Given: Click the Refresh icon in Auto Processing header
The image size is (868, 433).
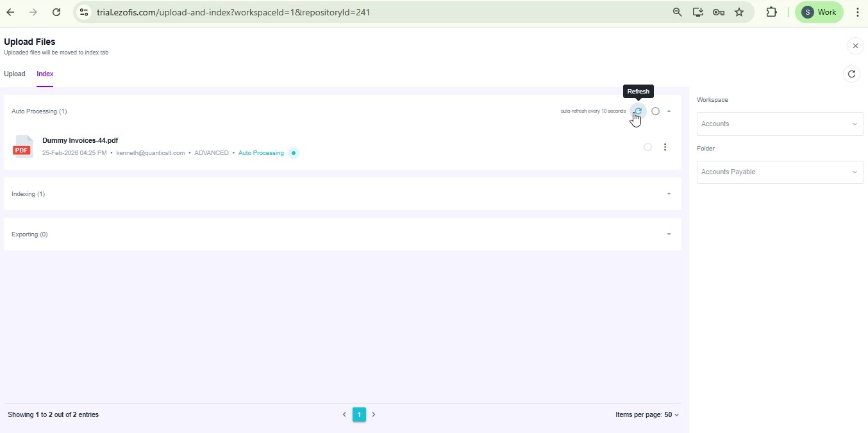Looking at the screenshot, I should [638, 111].
